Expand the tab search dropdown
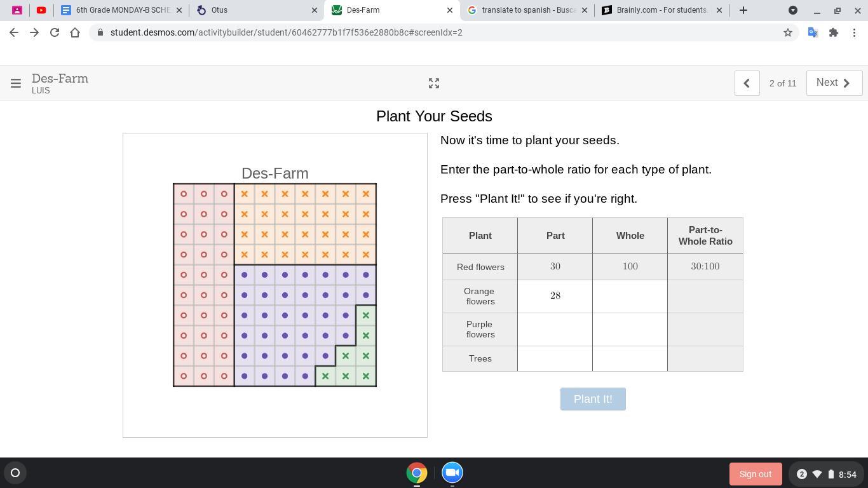868x488 pixels. pos(793,10)
